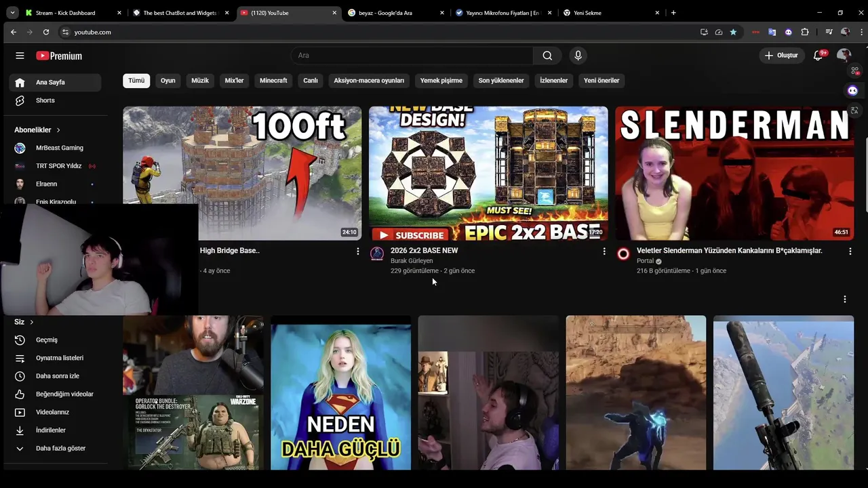Select the Oyun filter chip
The image size is (868, 488).
(x=168, y=81)
